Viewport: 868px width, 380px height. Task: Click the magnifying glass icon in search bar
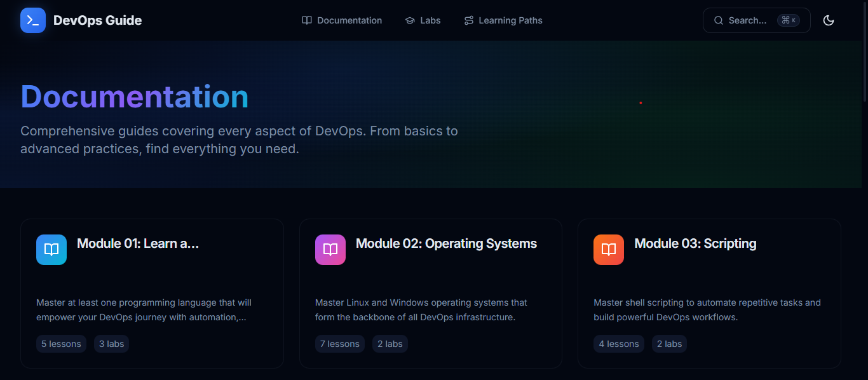718,20
